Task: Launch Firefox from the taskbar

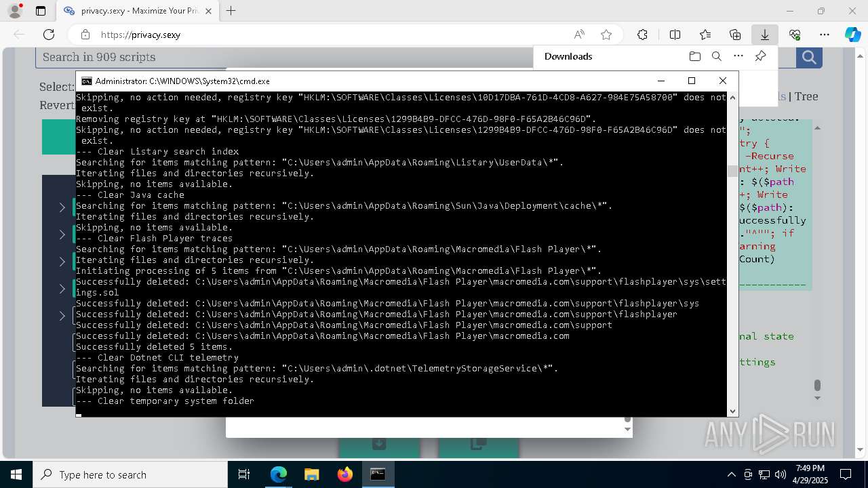Action: click(344, 474)
